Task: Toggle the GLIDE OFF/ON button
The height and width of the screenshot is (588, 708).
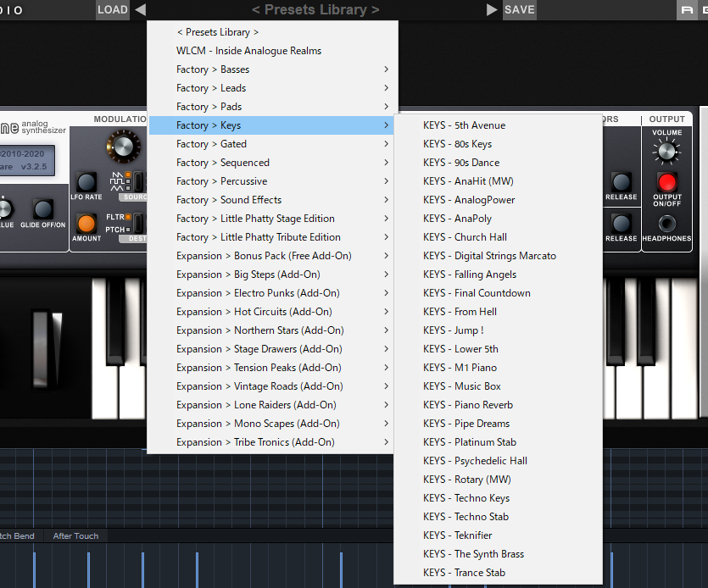Action: (43, 209)
